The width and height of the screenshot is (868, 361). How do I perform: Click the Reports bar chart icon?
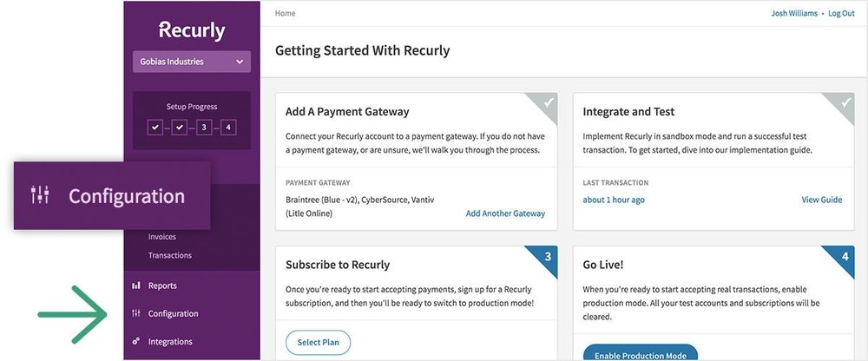[x=135, y=286]
